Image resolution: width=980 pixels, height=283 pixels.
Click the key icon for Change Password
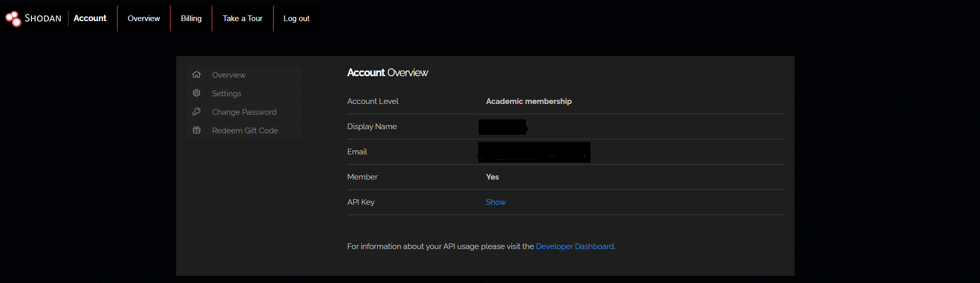[196, 112]
